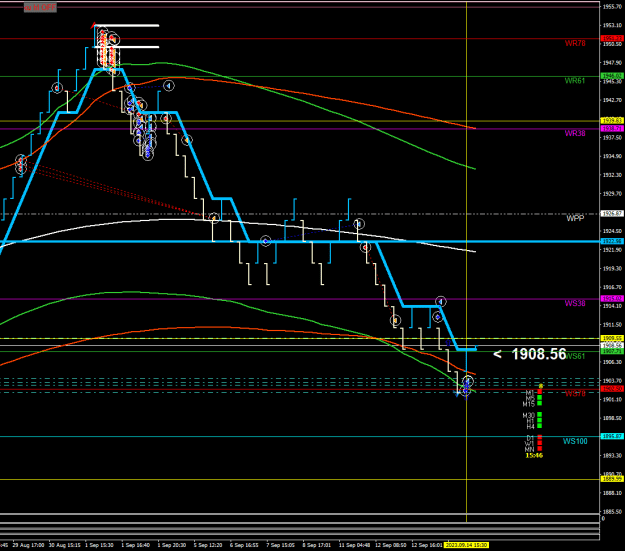Click the yellow 1939.83 price tag on axis

tap(612, 120)
